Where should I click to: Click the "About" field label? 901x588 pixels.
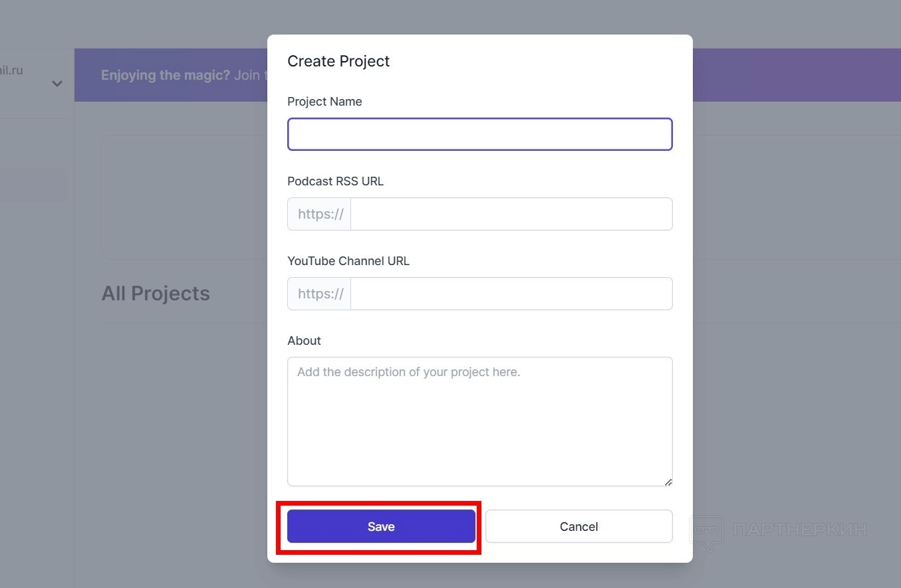[x=304, y=341]
